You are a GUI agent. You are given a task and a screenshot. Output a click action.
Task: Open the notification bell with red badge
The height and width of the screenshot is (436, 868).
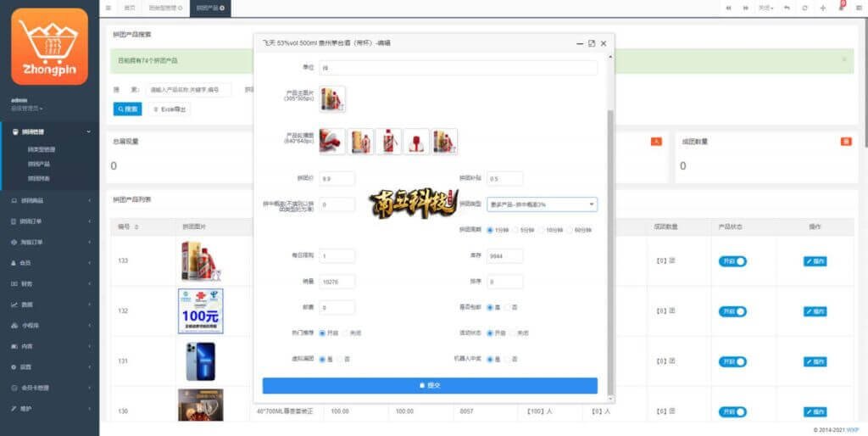pos(841,8)
